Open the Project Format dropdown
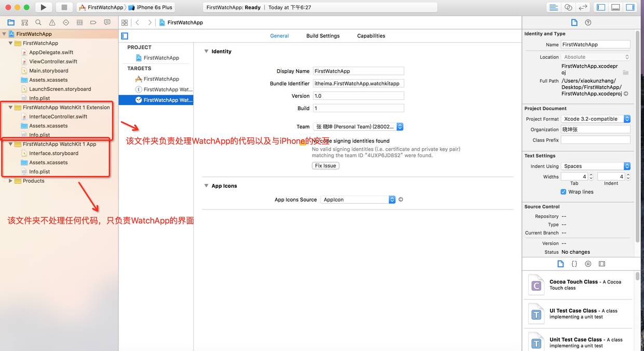Viewport: 644px width, 351px height. click(596, 119)
